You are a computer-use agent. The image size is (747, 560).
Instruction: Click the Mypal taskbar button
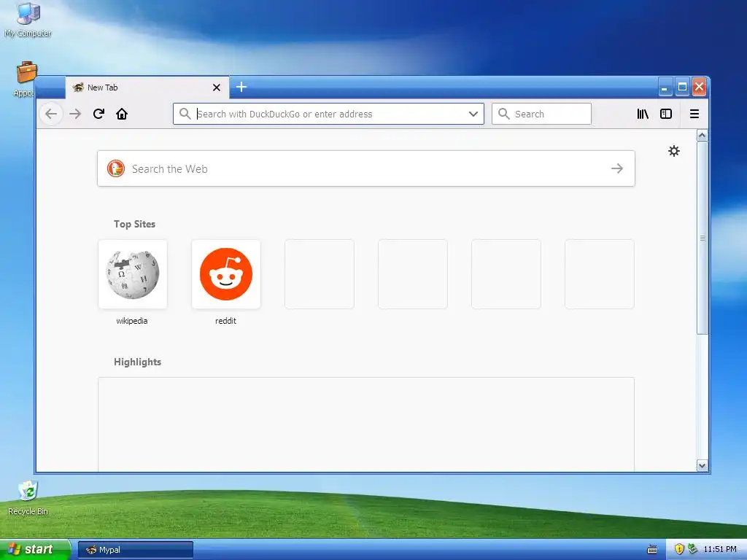pyautogui.click(x=136, y=550)
